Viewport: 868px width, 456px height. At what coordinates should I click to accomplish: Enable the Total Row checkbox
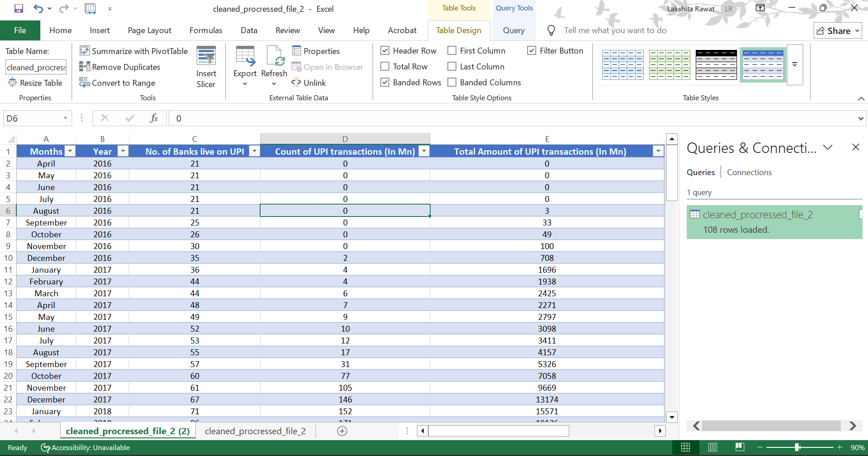[385, 67]
